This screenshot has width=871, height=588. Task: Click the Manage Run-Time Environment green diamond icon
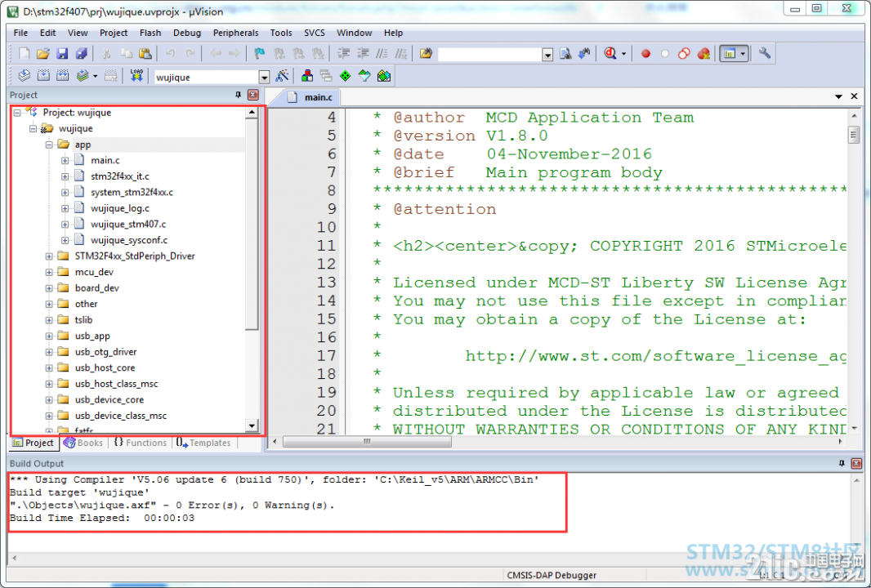pos(345,76)
